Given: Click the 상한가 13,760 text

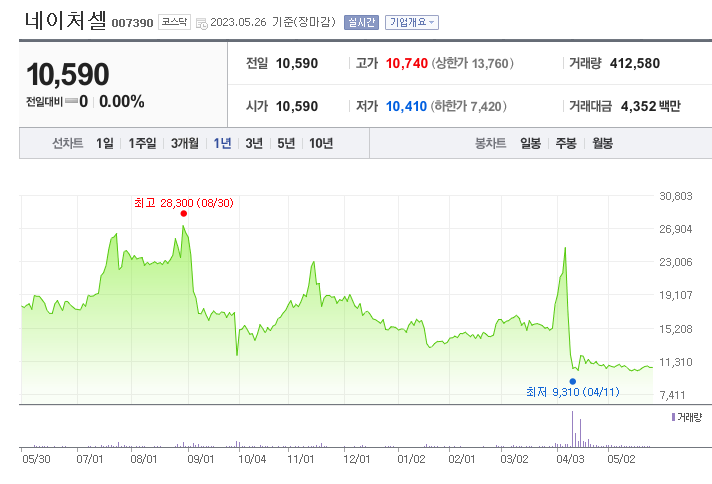Looking at the screenshot, I should point(472,63).
